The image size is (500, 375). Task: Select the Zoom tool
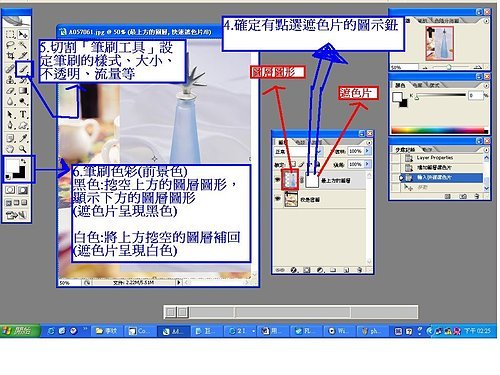coord(23,149)
